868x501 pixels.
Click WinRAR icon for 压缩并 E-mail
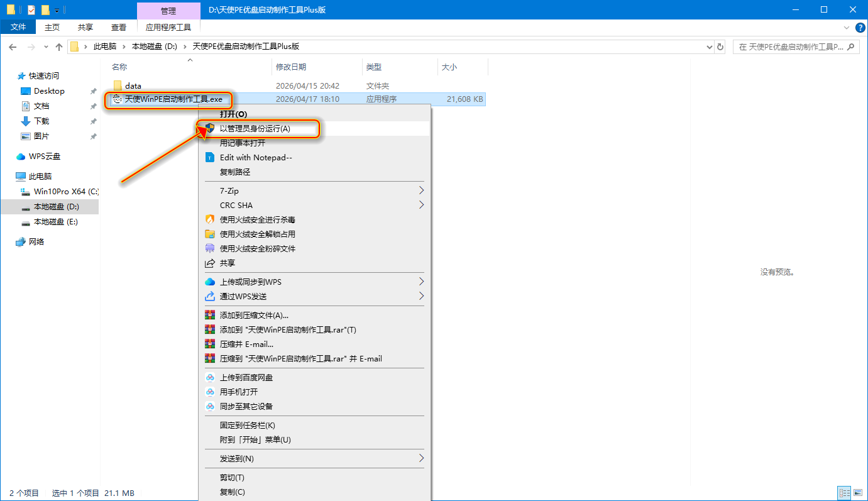click(x=210, y=344)
